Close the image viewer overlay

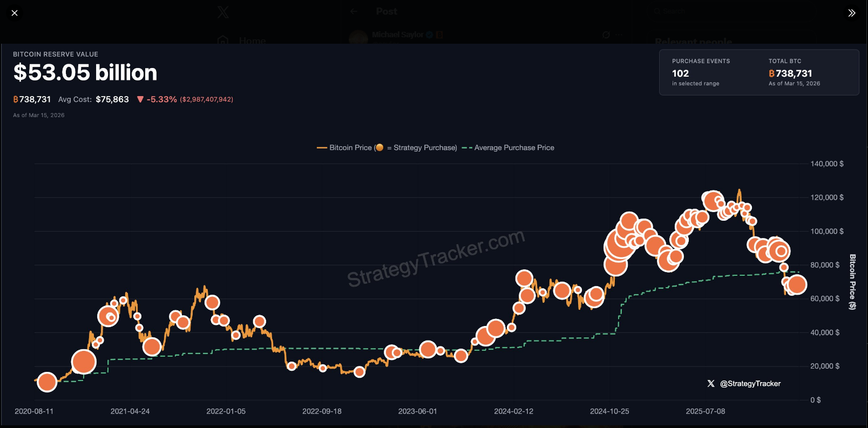15,13
